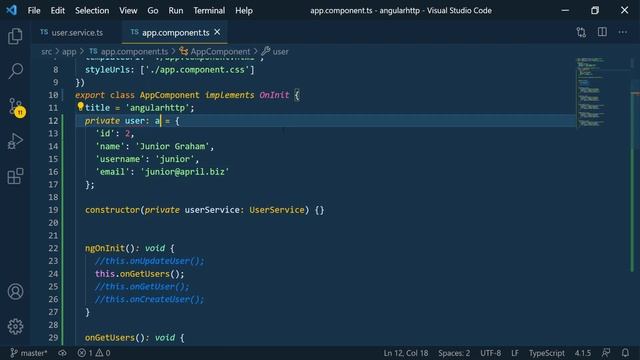
Task: Open the AppComponent class breadcrumb
Action: pos(215,51)
